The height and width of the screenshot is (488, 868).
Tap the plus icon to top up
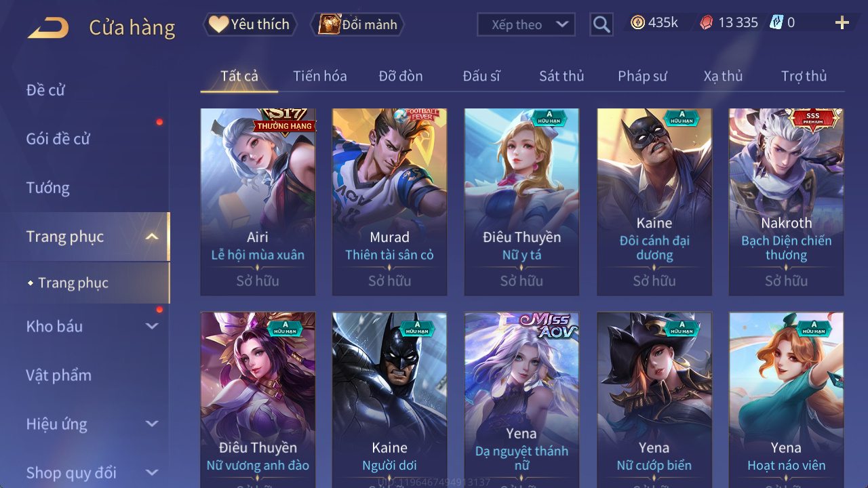(x=842, y=23)
